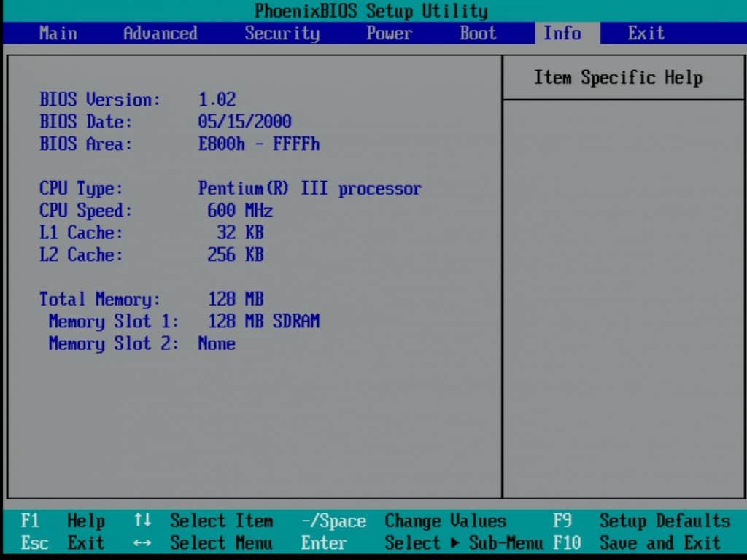Click the Memory Slot 2 label
The image size is (747, 560).
114,344
